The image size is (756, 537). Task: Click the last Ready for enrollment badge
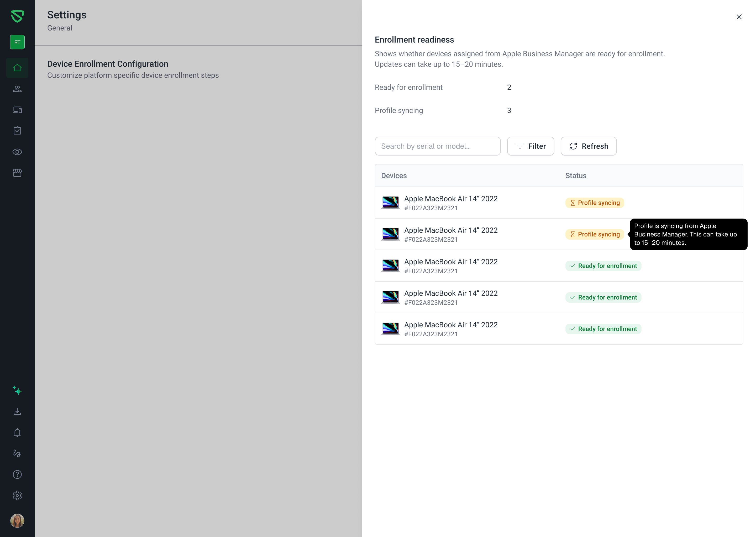[x=603, y=329]
